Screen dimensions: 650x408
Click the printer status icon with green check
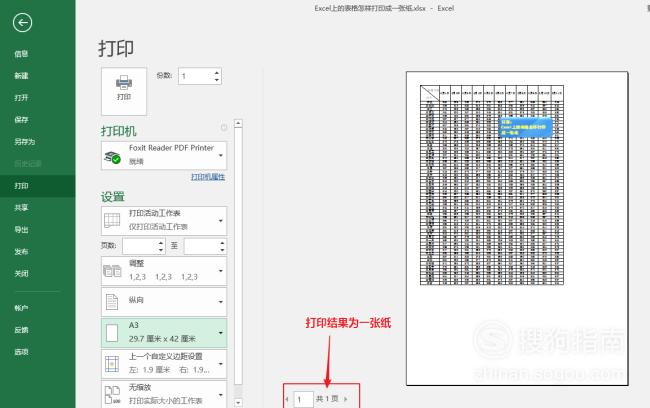point(112,157)
